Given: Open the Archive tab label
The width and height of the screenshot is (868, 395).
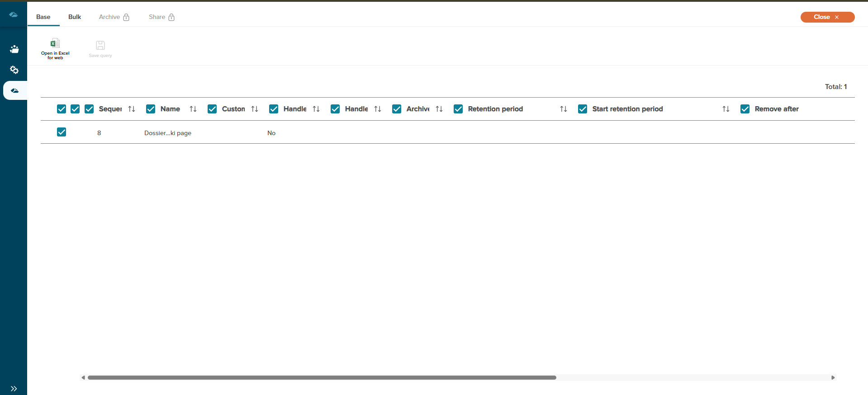Looking at the screenshot, I should coord(109,17).
